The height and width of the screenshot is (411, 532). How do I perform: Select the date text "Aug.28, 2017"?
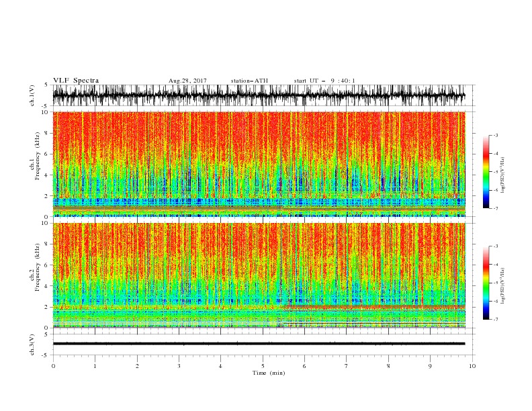pyautogui.click(x=187, y=81)
